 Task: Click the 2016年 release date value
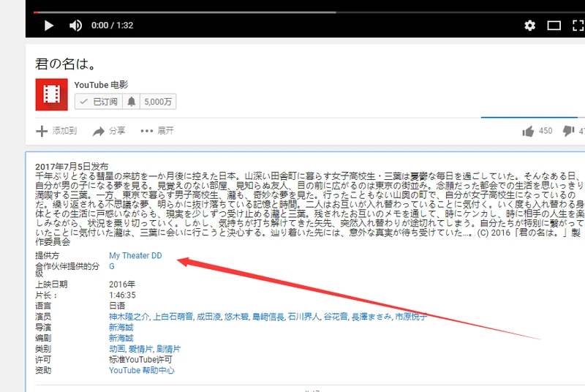pos(122,284)
